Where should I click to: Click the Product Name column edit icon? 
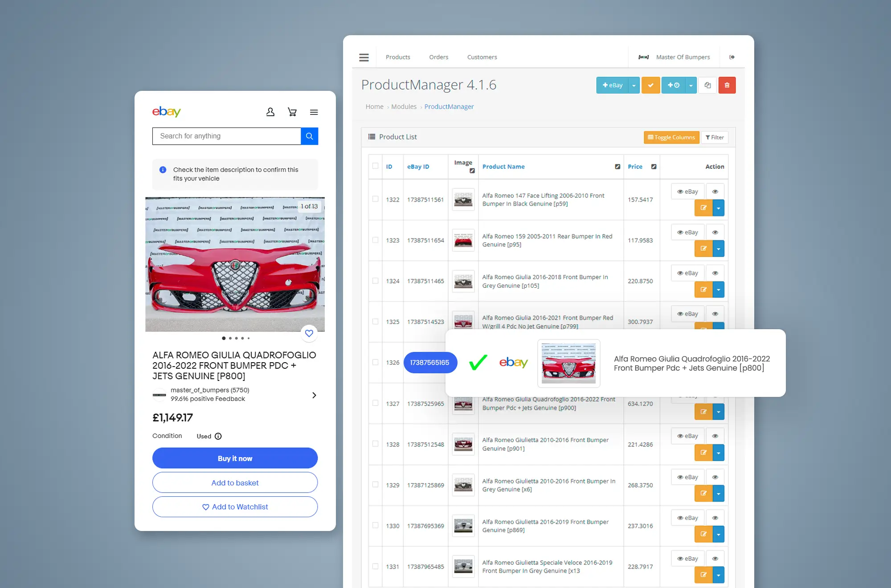pyautogui.click(x=617, y=167)
